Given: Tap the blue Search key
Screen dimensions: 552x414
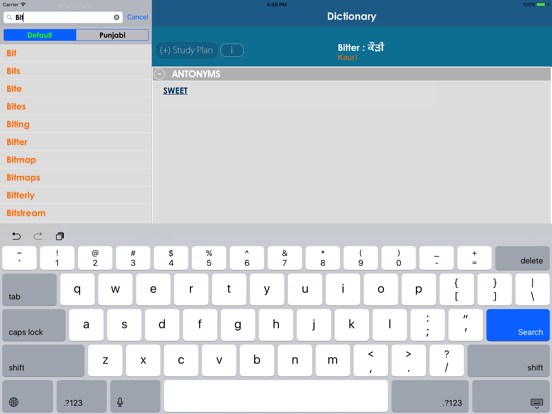Looking at the screenshot, I should pos(518,325).
